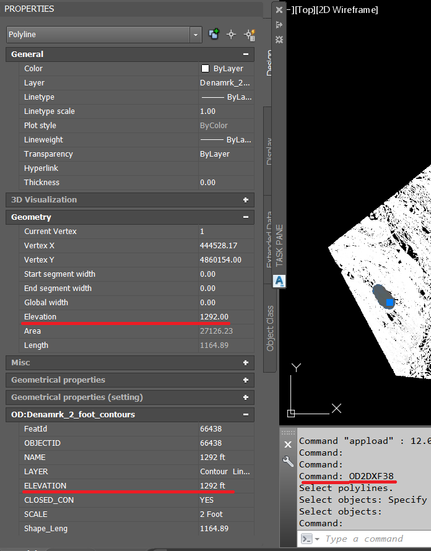
Task: Click Start segment width value
Action: tap(226, 274)
